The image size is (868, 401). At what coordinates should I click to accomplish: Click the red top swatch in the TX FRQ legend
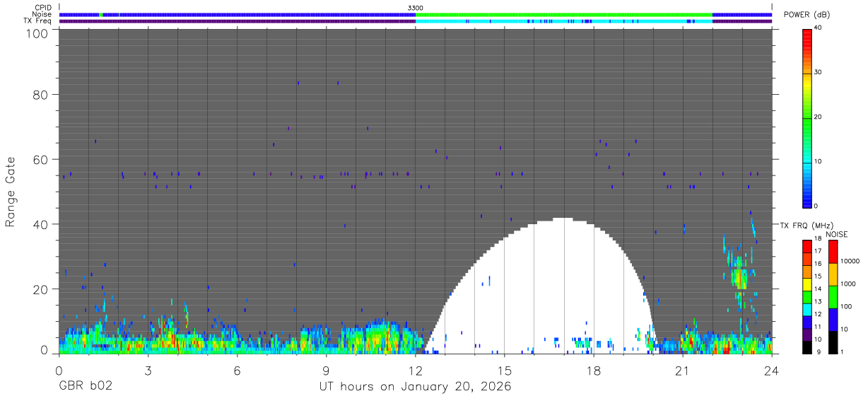(807, 247)
